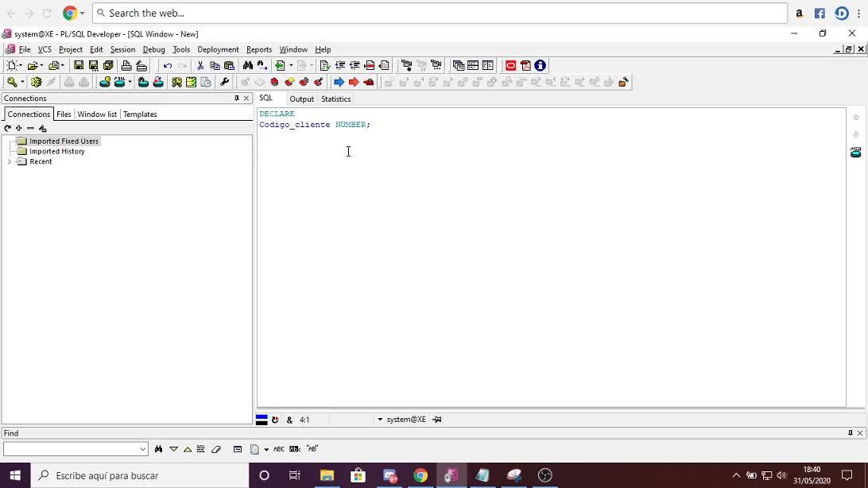Click the Find binoculars icon in top toolbar

[247, 66]
